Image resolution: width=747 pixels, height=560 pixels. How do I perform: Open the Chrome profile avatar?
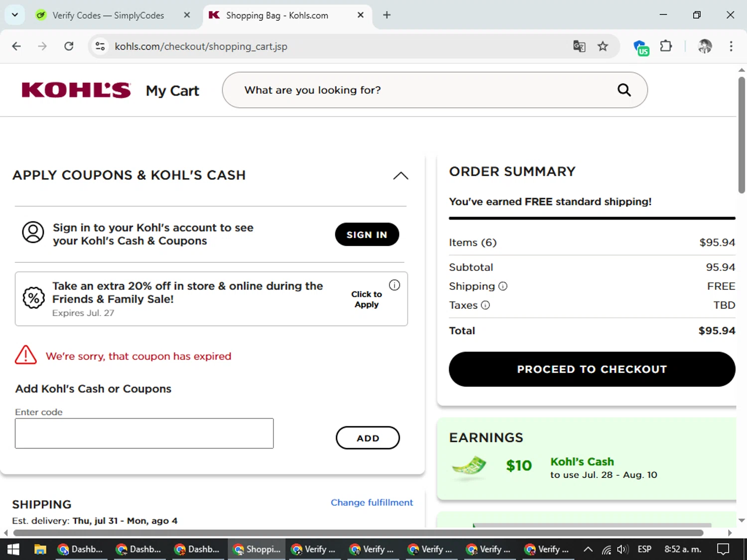pos(705,46)
